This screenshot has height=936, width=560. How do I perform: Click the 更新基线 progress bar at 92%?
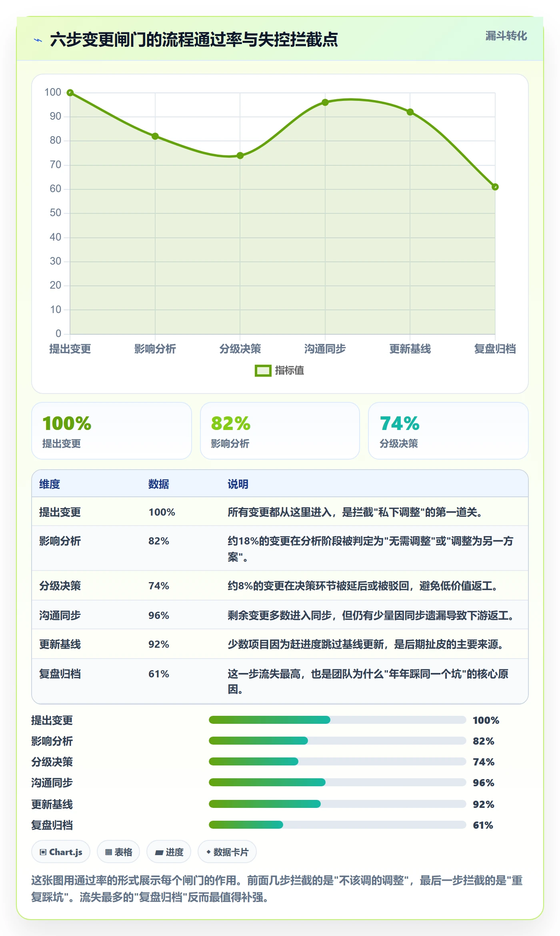pos(337,804)
